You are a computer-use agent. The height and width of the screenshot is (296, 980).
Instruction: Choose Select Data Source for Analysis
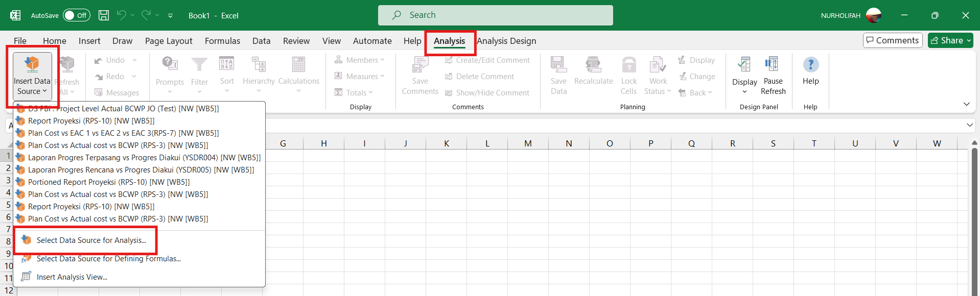click(x=91, y=240)
